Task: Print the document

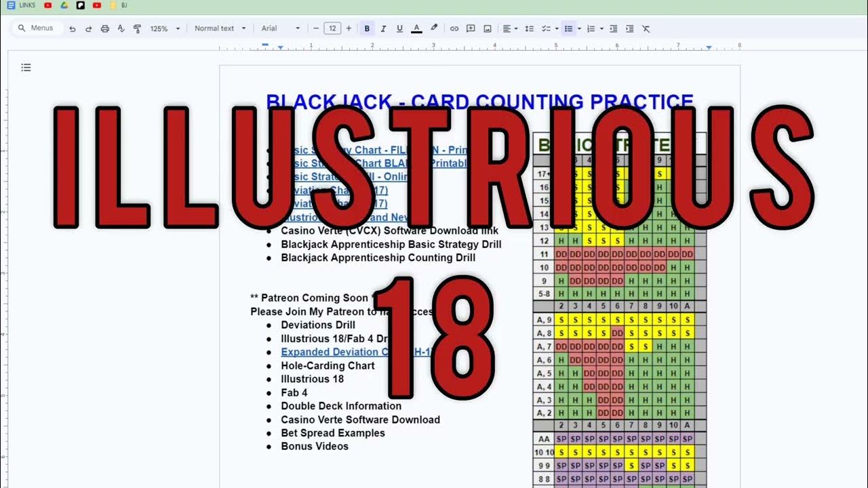Action: pos(105,28)
